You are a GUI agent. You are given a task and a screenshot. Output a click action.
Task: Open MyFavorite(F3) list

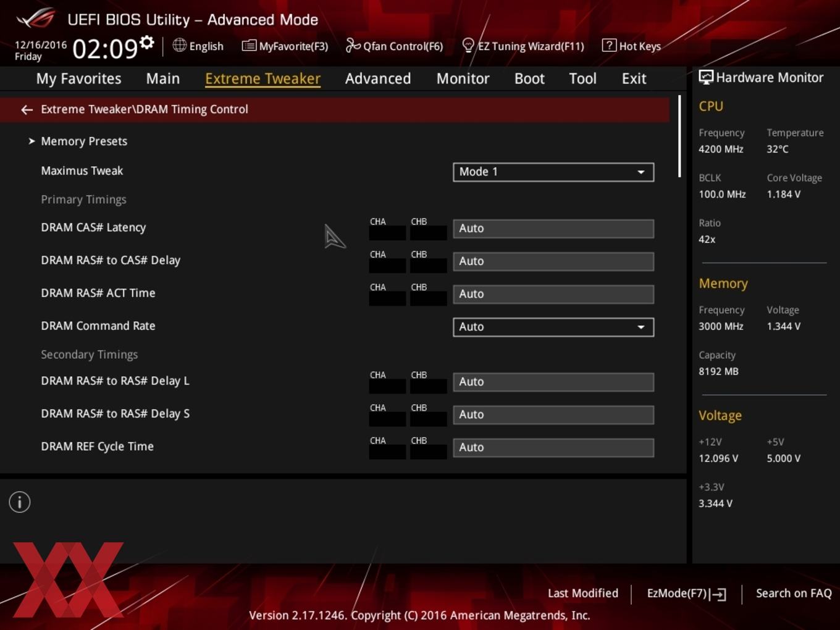(285, 46)
